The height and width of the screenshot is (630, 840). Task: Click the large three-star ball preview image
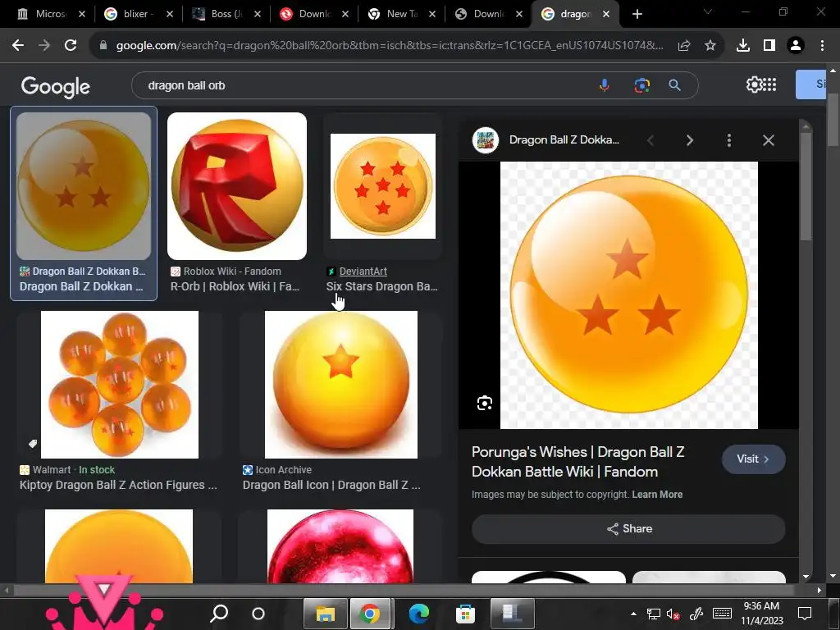click(629, 295)
